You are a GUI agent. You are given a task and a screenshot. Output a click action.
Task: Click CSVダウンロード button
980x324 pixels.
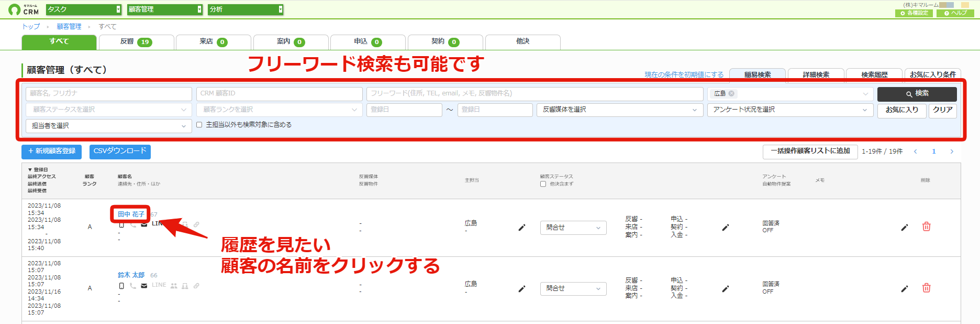point(120,152)
